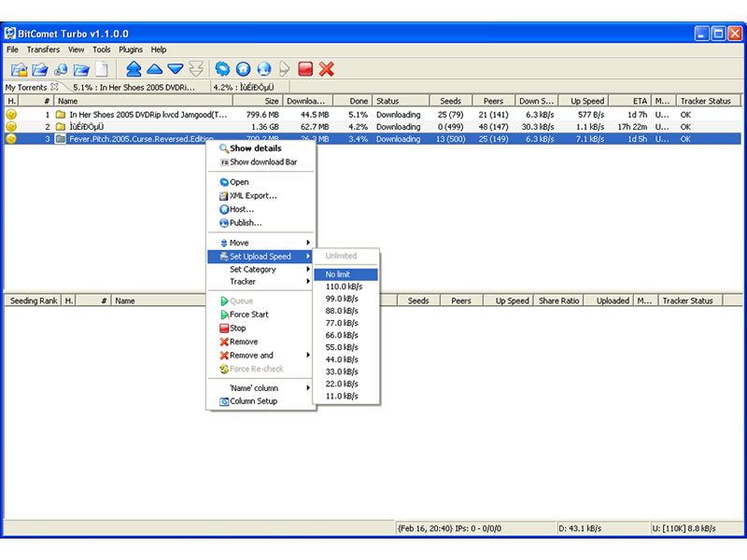Click health icon of In Her Shoes row
747x560 pixels.
[x=11, y=114]
